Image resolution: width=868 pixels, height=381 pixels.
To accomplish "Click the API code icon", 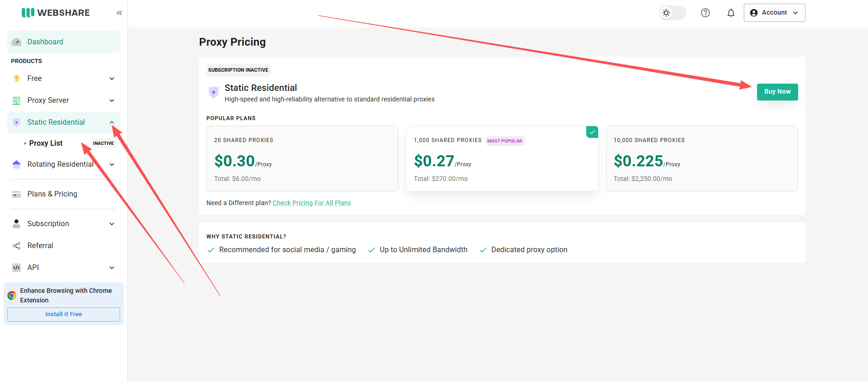I will (x=16, y=268).
